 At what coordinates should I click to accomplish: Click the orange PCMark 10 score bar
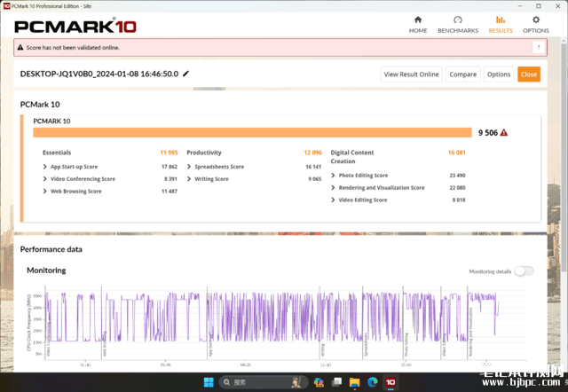tap(252, 132)
